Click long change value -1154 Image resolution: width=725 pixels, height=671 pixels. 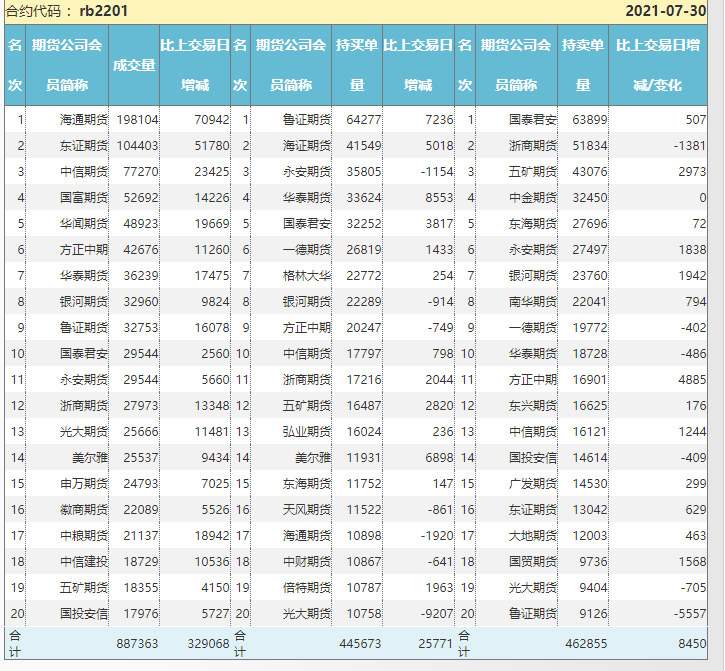pos(437,172)
